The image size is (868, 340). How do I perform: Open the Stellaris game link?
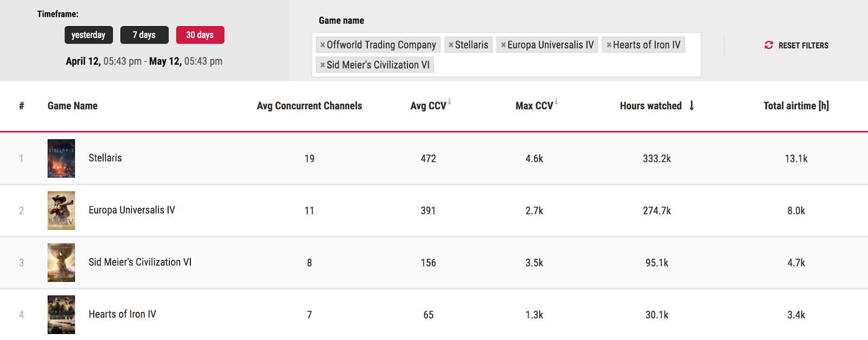pos(105,158)
